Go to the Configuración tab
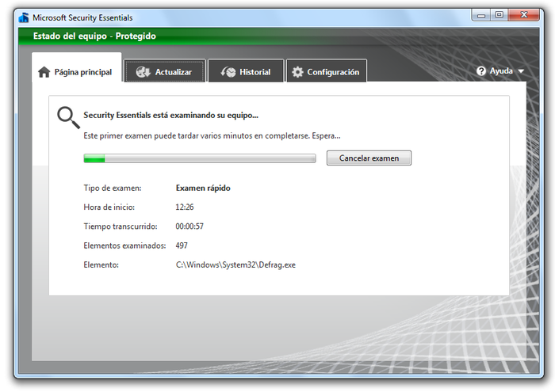This screenshot has height=392, width=555. [327, 71]
